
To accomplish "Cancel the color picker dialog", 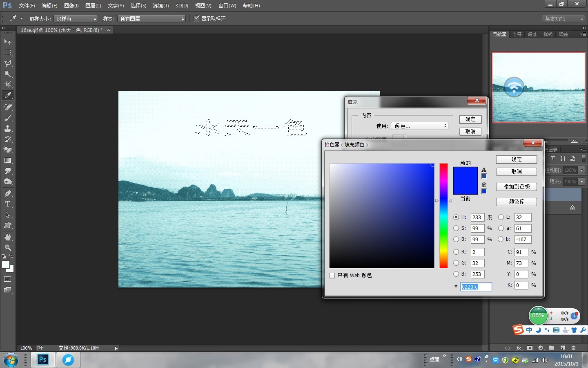I will tap(517, 171).
